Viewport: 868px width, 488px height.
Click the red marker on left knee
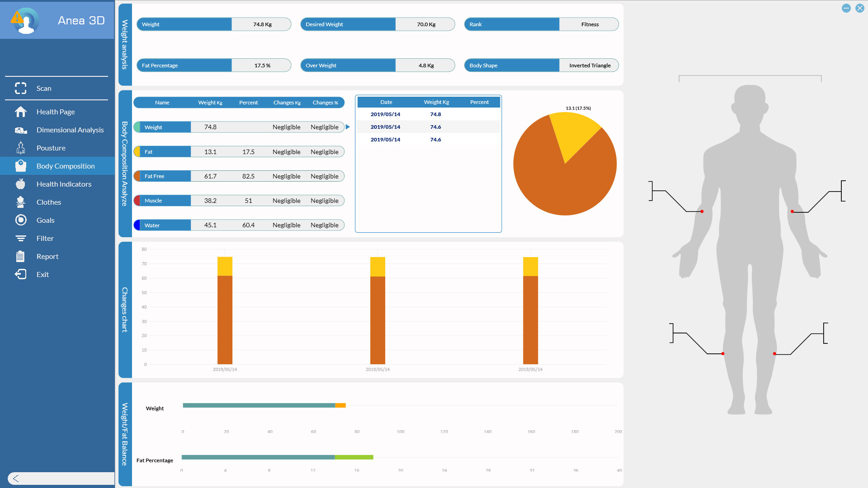click(x=722, y=354)
